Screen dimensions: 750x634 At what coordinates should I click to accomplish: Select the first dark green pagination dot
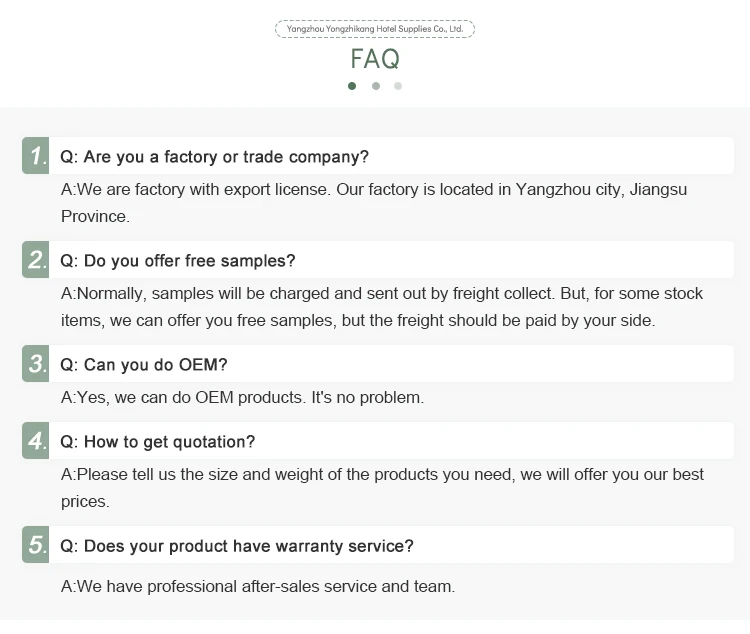pos(352,86)
